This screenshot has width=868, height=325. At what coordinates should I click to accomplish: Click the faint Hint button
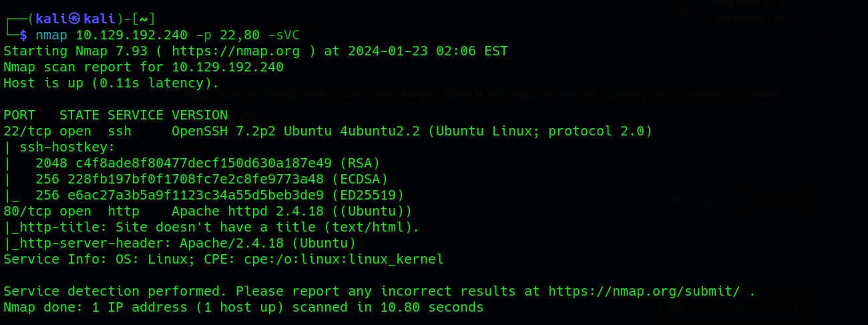tap(772, 200)
